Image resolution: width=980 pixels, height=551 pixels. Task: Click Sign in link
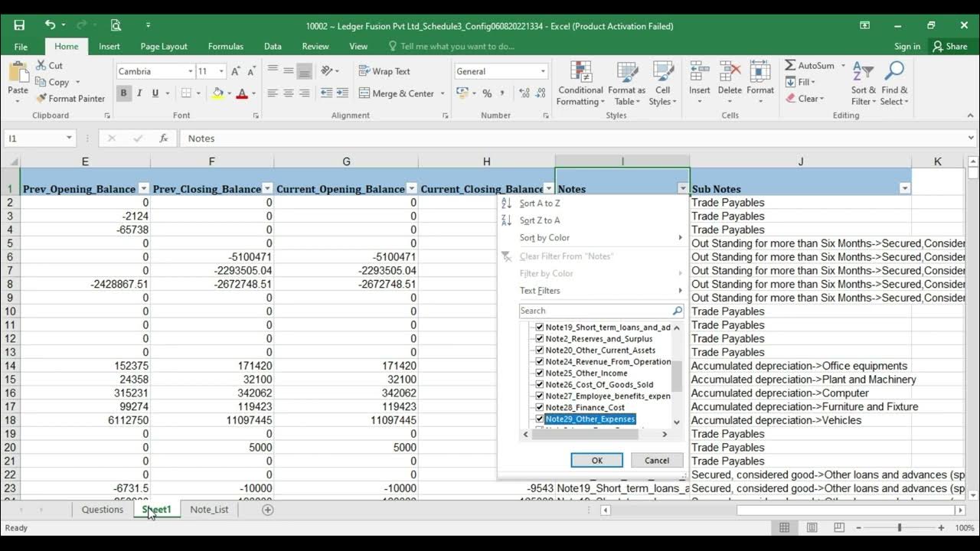[x=907, y=47]
